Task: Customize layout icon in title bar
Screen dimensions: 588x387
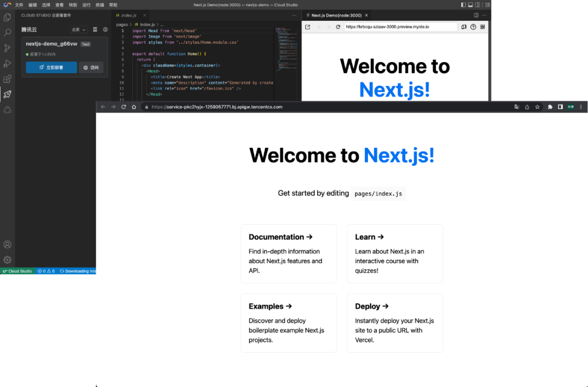Action: (x=487, y=5)
